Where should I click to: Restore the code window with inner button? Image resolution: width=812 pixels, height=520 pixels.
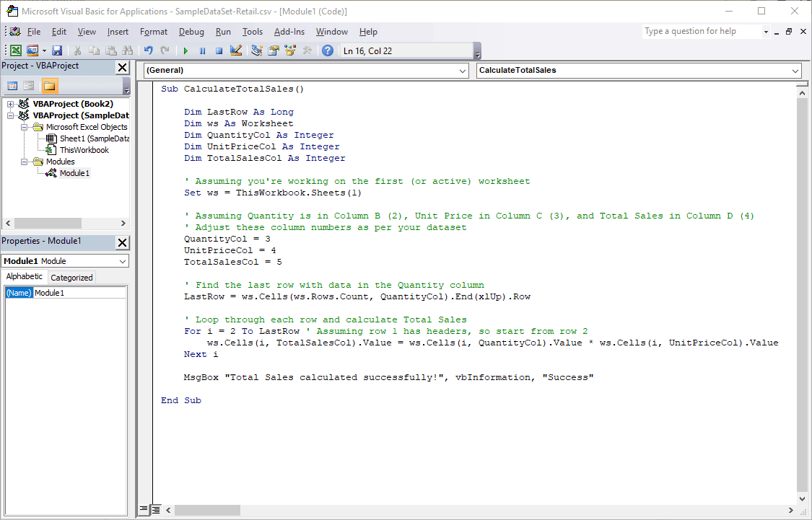click(x=789, y=32)
